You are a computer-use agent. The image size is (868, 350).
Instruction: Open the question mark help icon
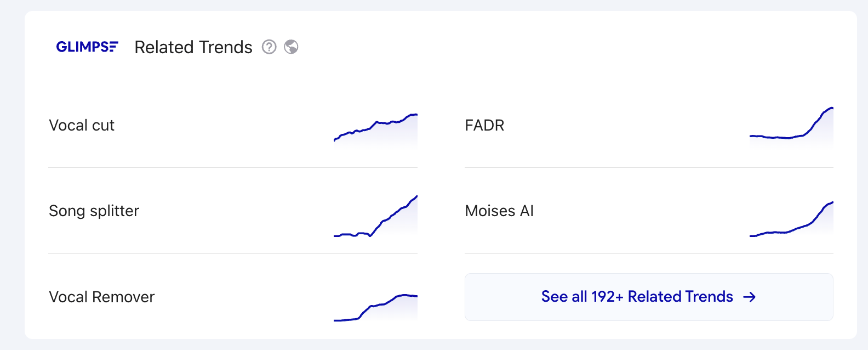(x=269, y=47)
